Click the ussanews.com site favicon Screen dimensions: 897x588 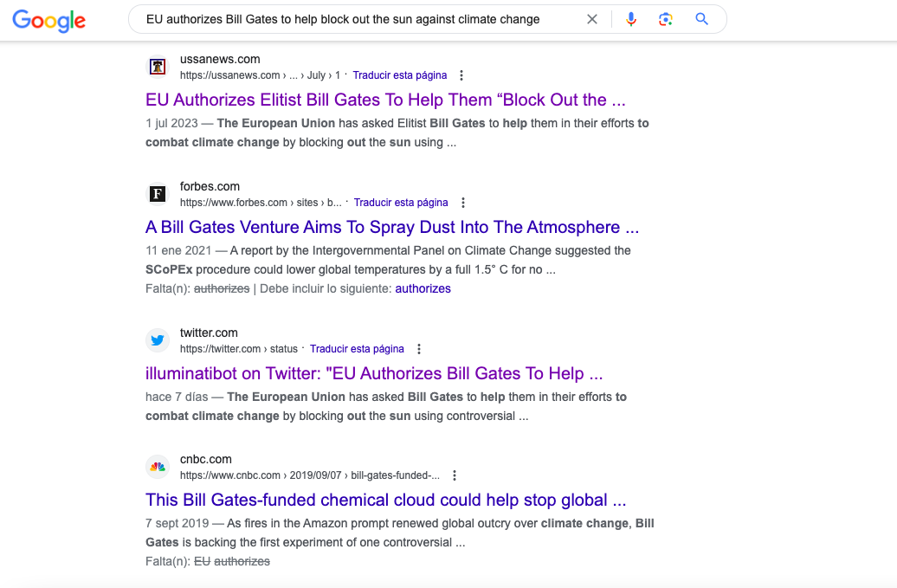[x=158, y=67]
